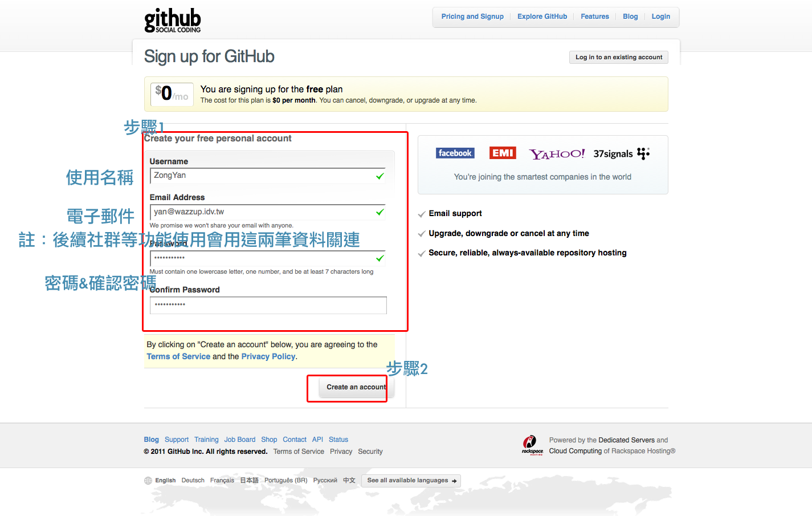Click Log in to an existing account
Image resolution: width=812 pixels, height=516 pixels.
point(619,57)
